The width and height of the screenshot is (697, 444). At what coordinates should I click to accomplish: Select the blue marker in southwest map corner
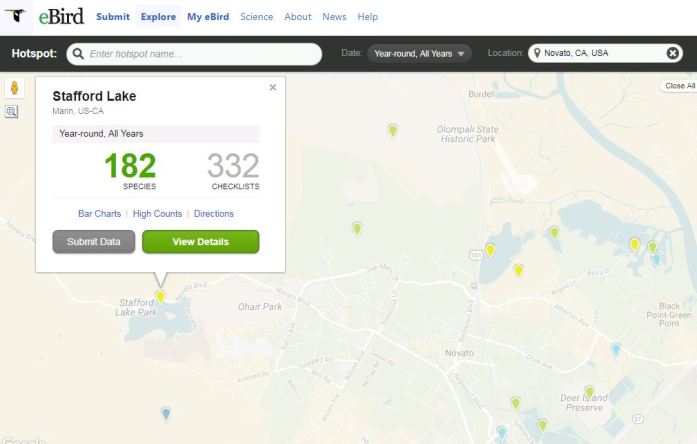pyautogui.click(x=166, y=414)
